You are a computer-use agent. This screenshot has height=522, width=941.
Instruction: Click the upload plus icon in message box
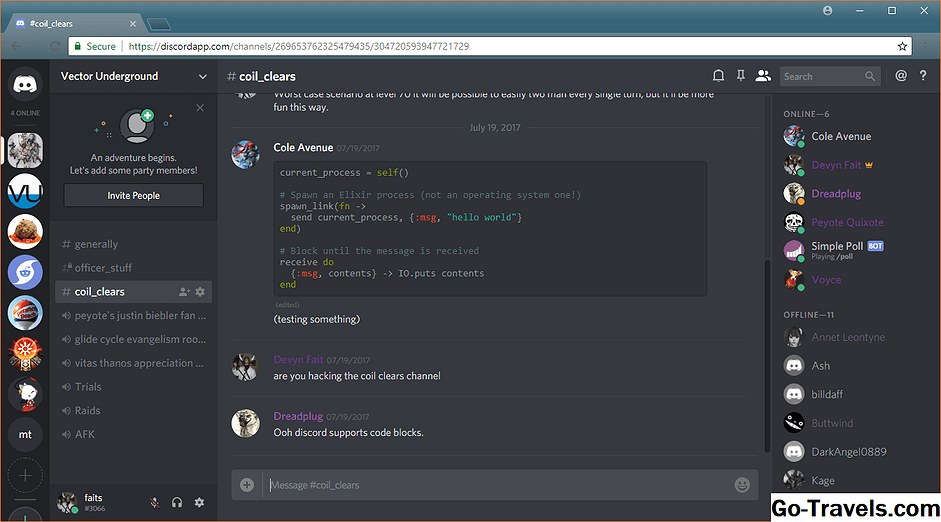247,485
